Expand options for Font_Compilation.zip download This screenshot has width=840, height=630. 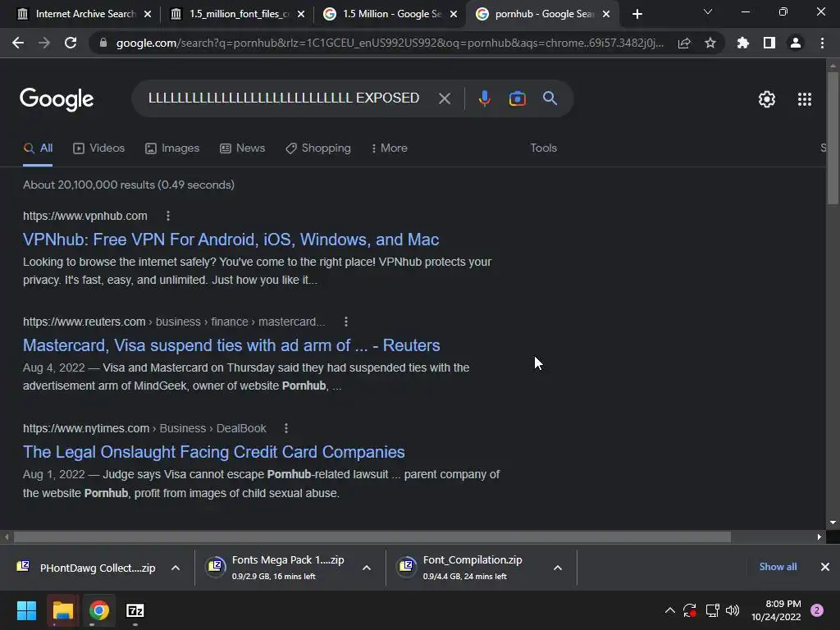click(558, 568)
